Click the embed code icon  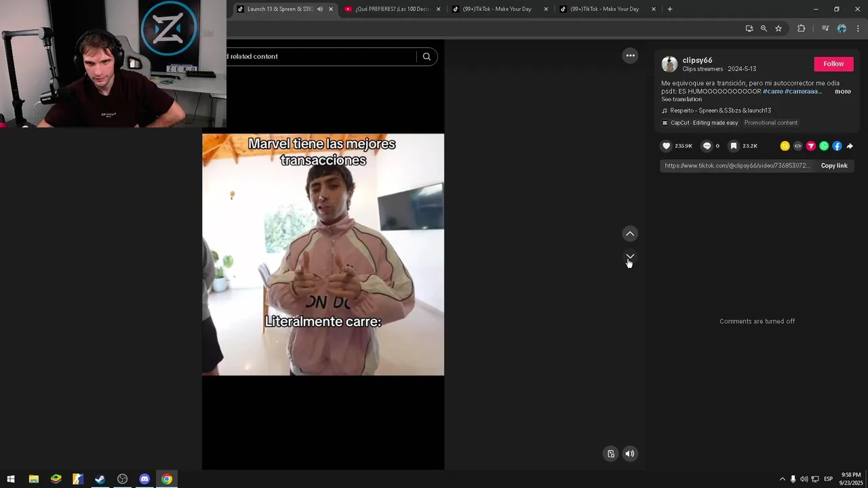pyautogui.click(x=797, y=146)
